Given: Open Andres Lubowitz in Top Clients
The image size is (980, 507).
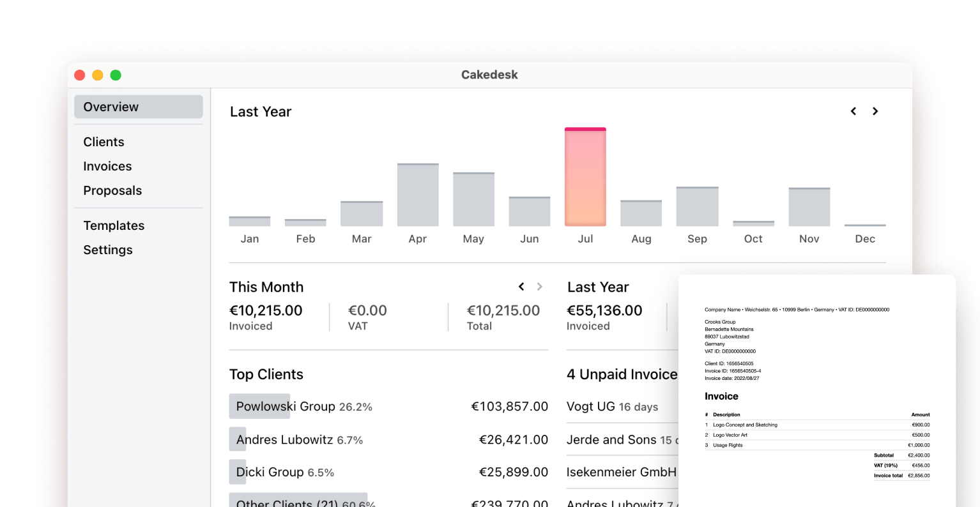Looking at the screenshot, I should 388,440.
